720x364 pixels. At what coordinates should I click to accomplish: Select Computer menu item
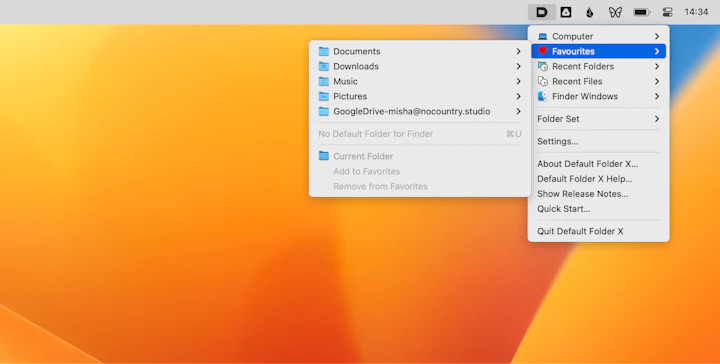pos(598,36)
